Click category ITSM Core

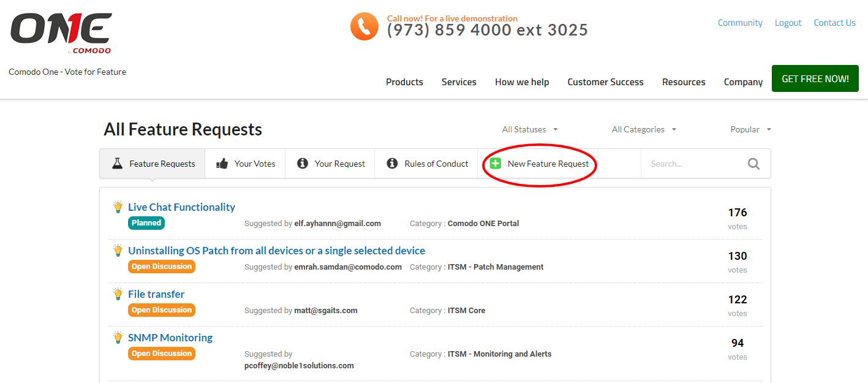tap(467, 311)
